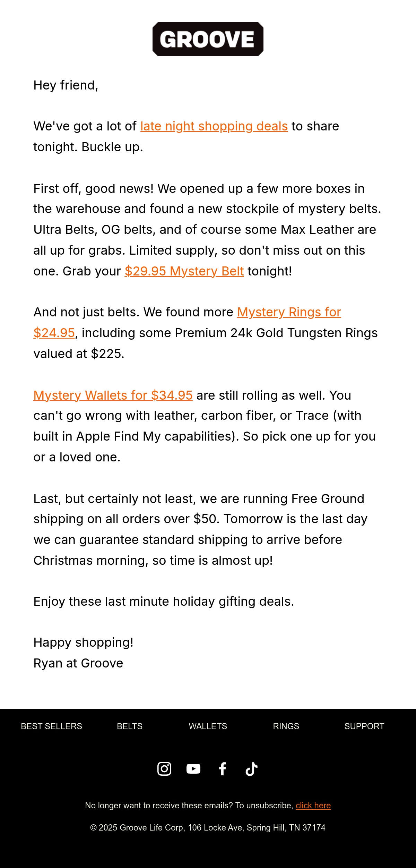Viewport: 416px width, 868px height.
Task: Open SUPPORT in the footer navigation
Action: click(x=364, y=726)
